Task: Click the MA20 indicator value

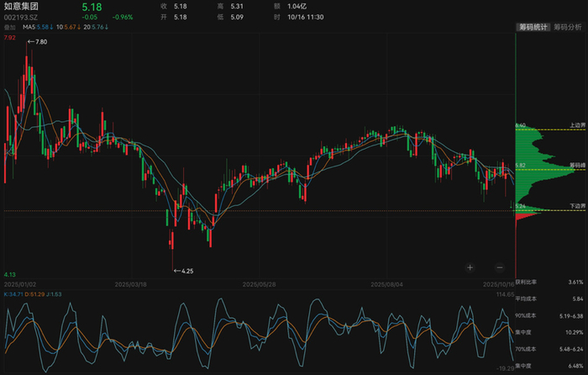Action: tap(97, 28)
